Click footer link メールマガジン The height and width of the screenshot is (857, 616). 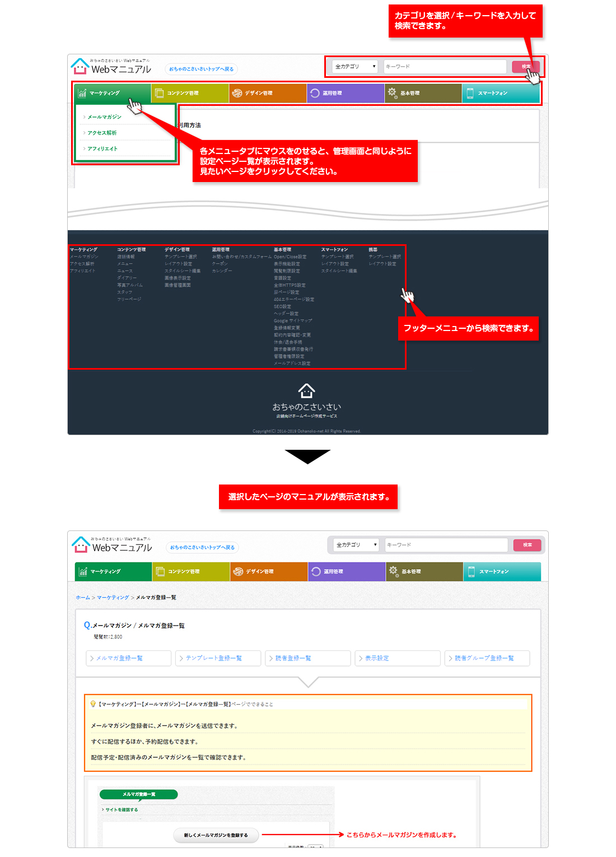(84, 257)
